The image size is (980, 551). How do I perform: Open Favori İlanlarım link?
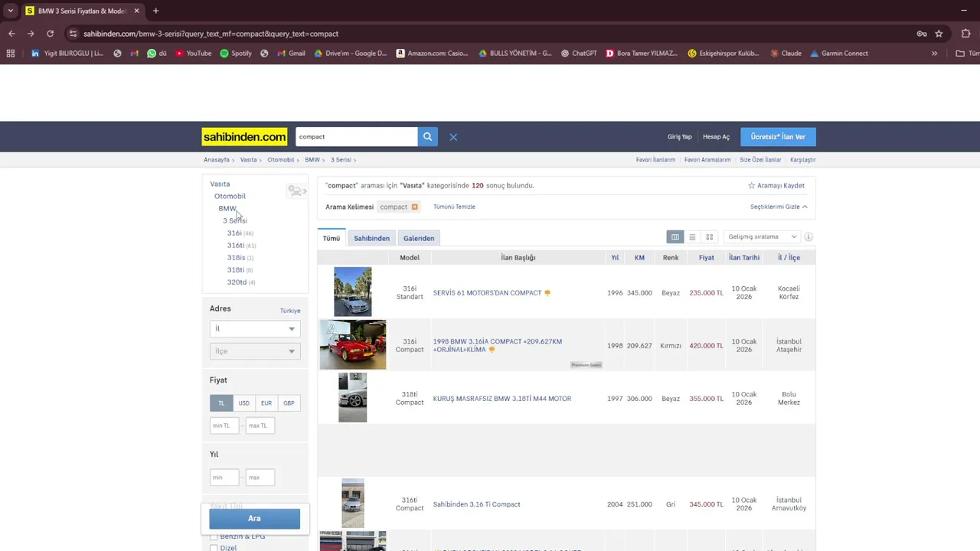point(655,160)
